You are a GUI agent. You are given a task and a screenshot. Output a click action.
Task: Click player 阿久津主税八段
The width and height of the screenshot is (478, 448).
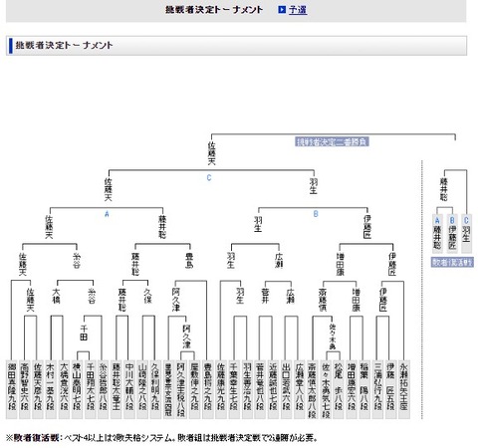pyautogui.click(x=181, y=389)
